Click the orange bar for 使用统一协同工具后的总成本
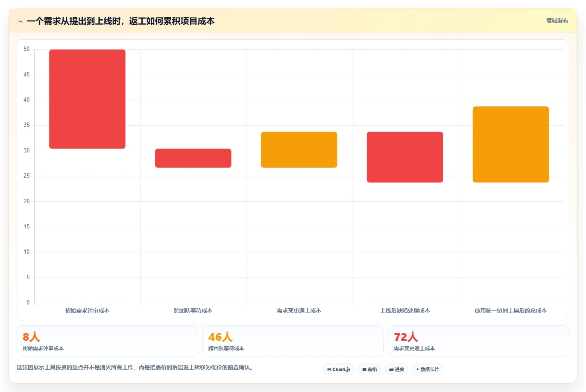 (x=511, y=144)
